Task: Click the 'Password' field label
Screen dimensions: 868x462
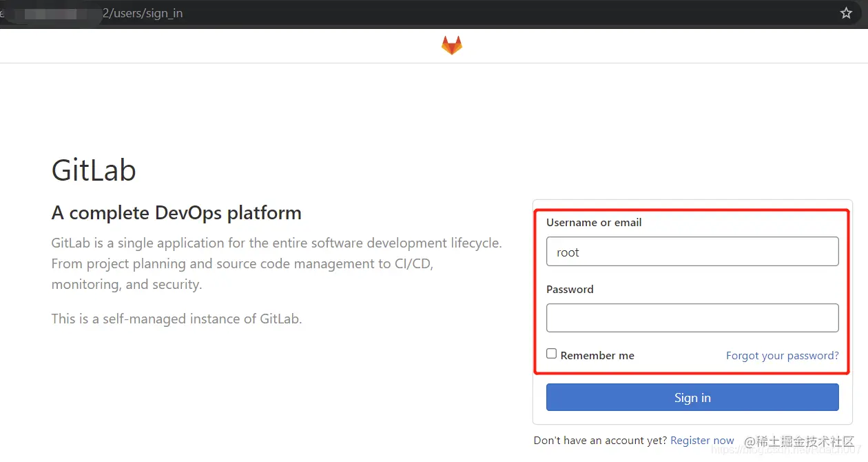Action: (570, 290)
